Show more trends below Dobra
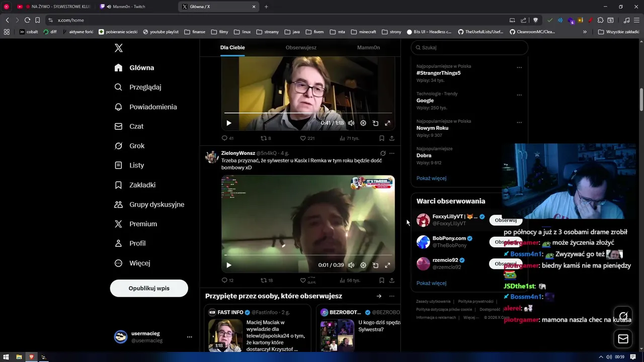Screen dimensions: 644x362 pyautogui.click(x=431, y=178)
